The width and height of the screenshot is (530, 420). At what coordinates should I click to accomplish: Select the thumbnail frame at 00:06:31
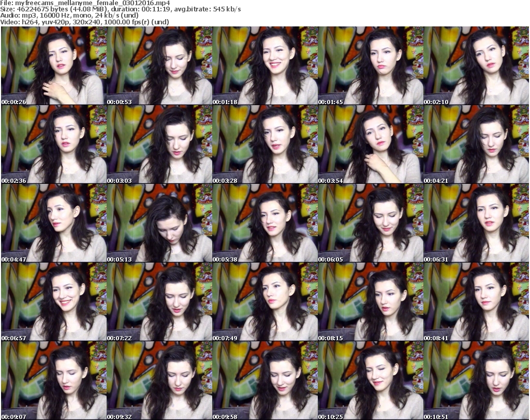coord(476,223)
